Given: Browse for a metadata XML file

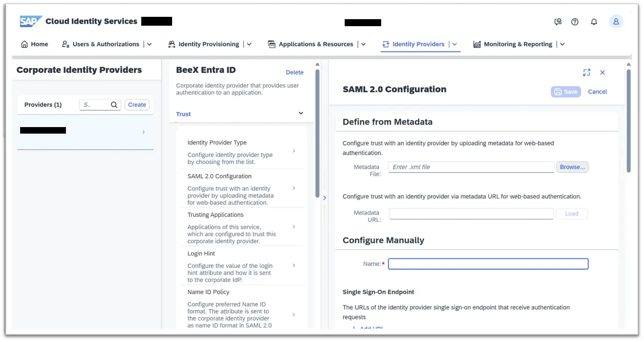Looking at the screenshot, I should 572,167.
